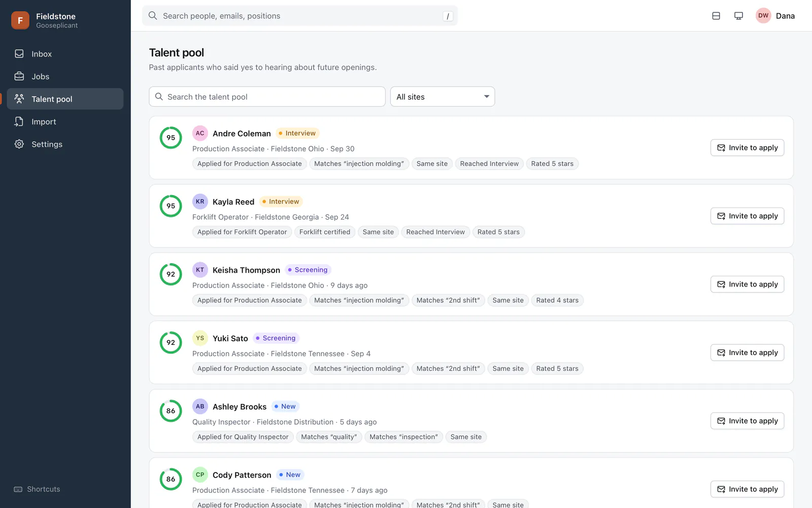Image resolution: width=812 pixels, height=508 pixels.
Task: Open Keisha Thompson's name link
Action: 246,270
